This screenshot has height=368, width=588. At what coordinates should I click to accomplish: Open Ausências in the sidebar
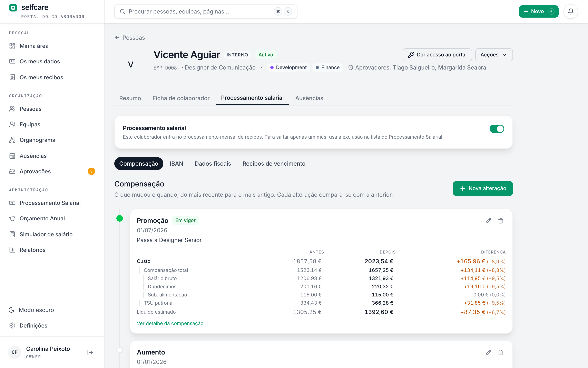coord(52,156)
